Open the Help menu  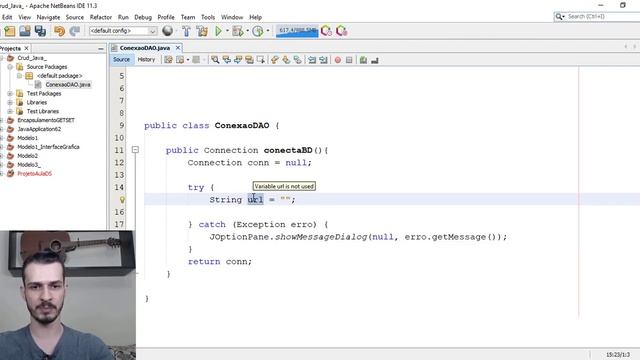click(256, 17)
